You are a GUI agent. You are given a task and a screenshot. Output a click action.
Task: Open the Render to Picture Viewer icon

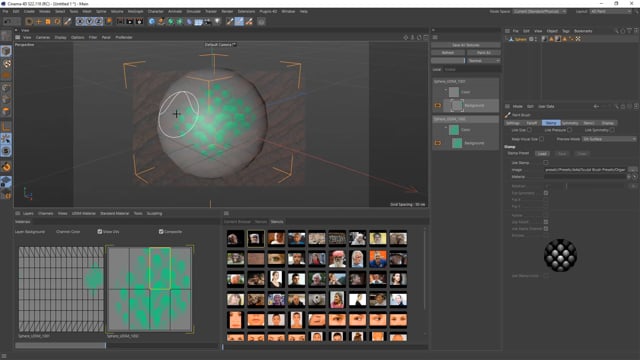click(130, 22)
